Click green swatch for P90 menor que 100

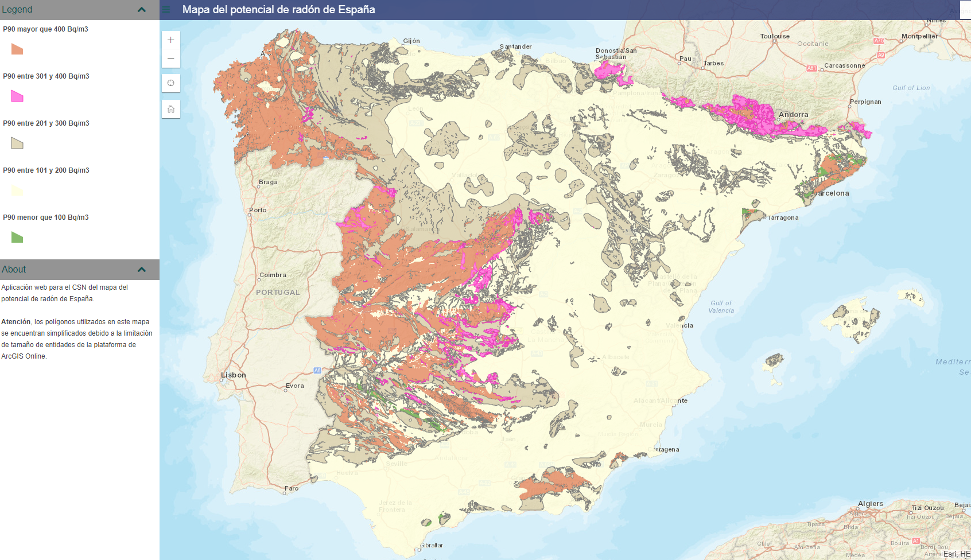(x=17, y=238)
